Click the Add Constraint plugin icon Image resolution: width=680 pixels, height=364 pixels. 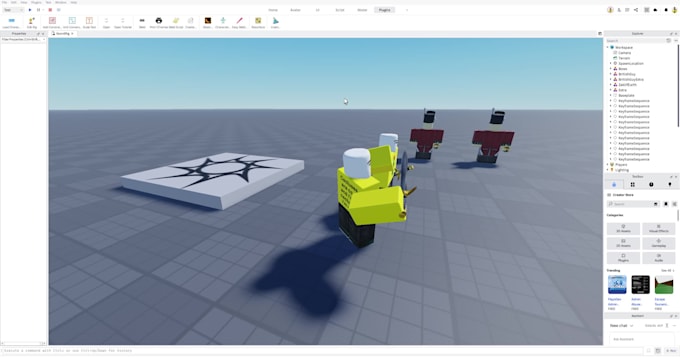coord(52,22)
